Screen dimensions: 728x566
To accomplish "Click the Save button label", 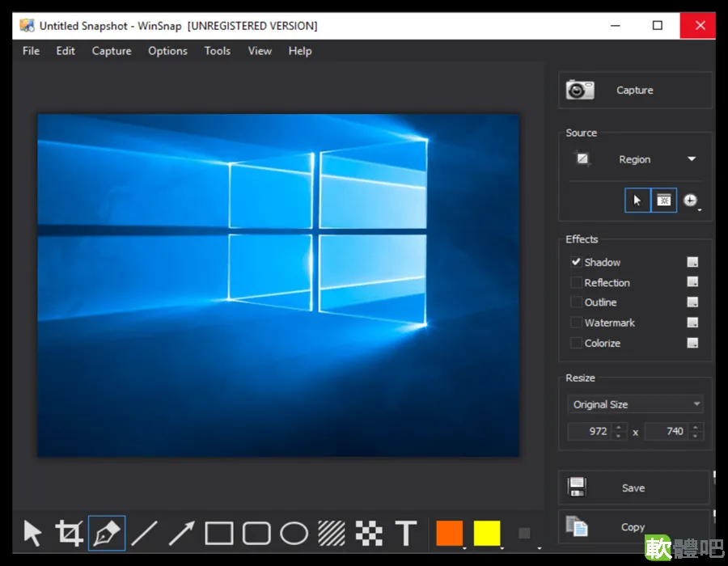I will coord(633,488).
